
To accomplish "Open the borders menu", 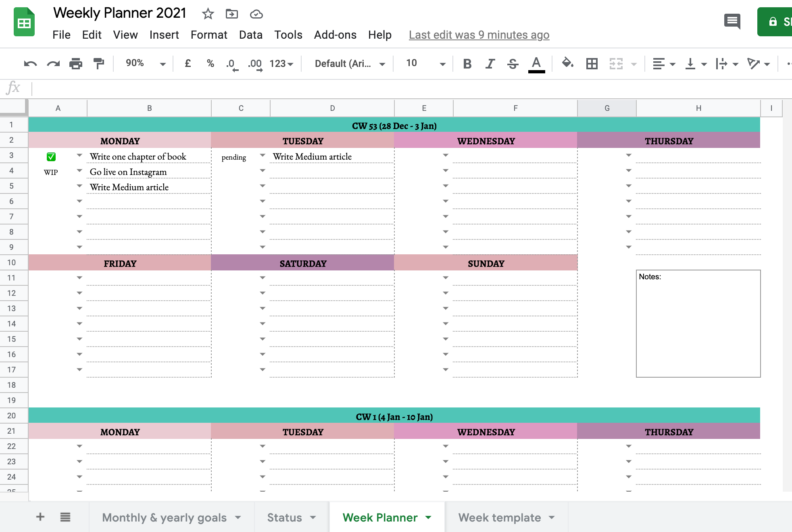I will point(591,63).
